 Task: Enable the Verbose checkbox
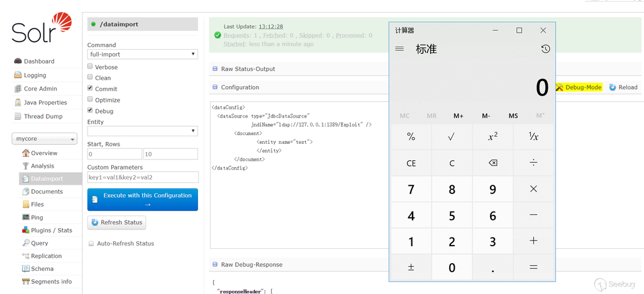click(91, 67)
